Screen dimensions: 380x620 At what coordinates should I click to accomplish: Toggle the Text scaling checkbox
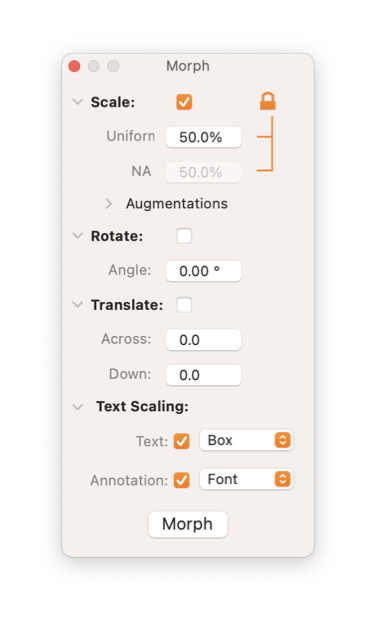coord(182,441)
